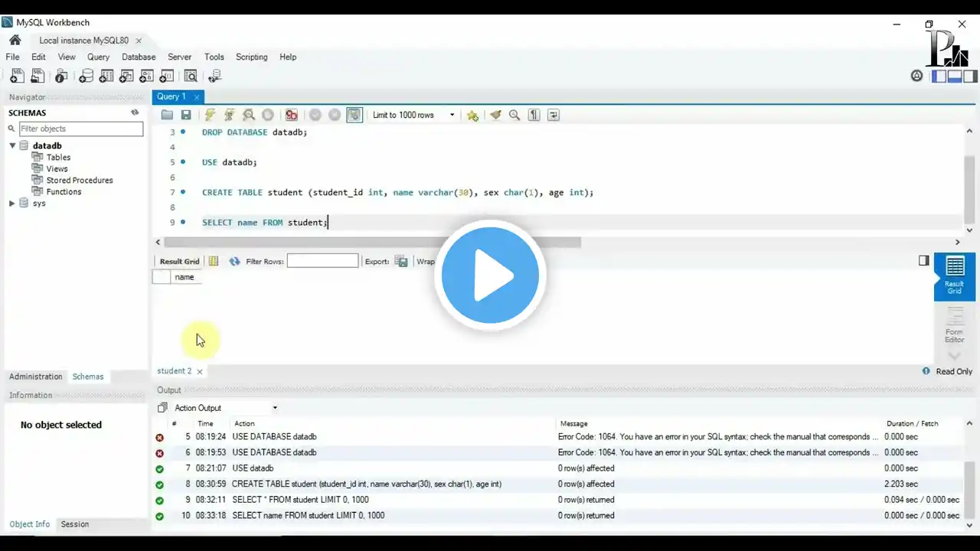This screenshot has width=980, height=551.
Task: Export the recordset to a file
Action: (401, 261)
